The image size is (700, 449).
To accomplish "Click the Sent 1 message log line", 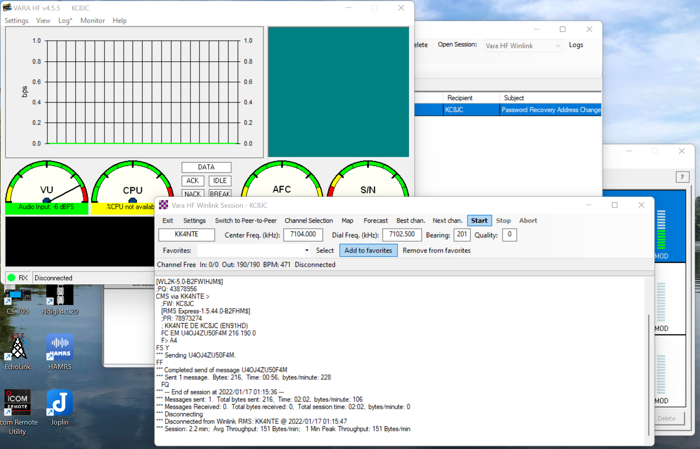I will click(244, 377).
